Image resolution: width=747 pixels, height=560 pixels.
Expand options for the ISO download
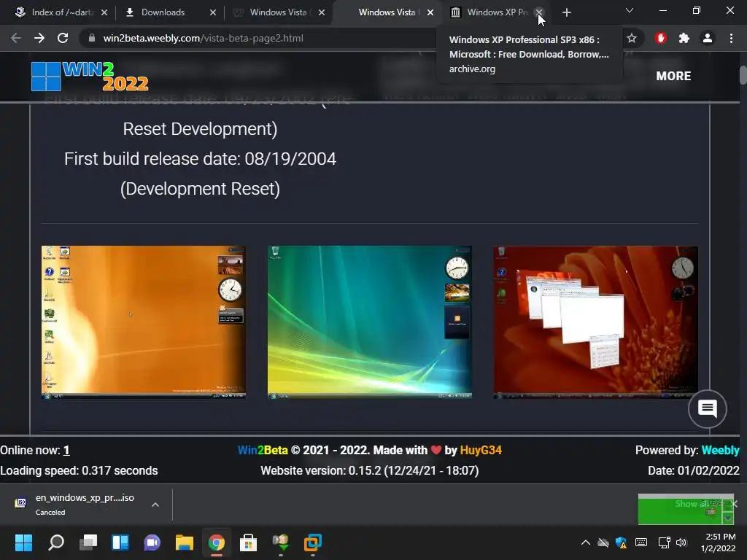155,505
